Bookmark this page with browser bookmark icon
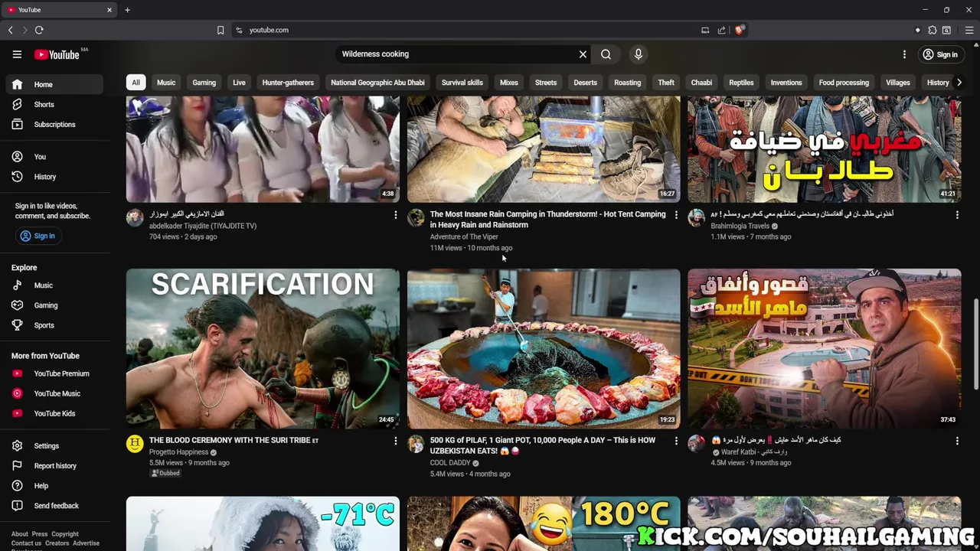The image size is (980, 551). coord(220,30)
